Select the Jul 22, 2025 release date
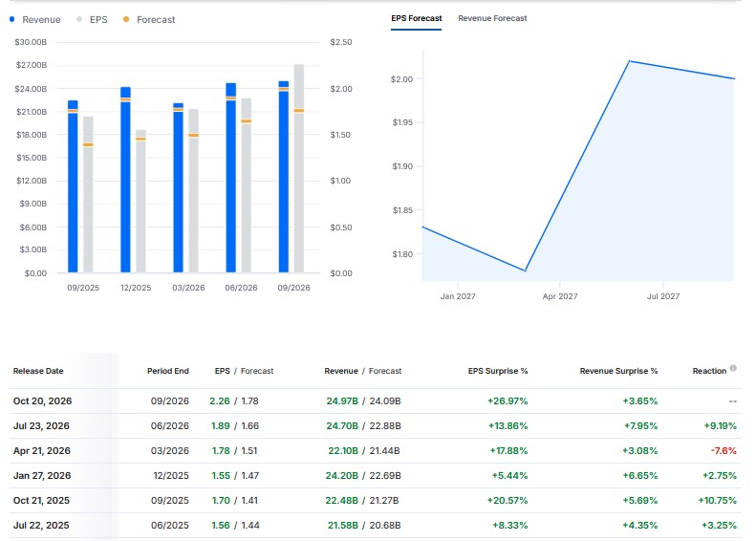This screenshot has width=756, height=541. (41, 526)
